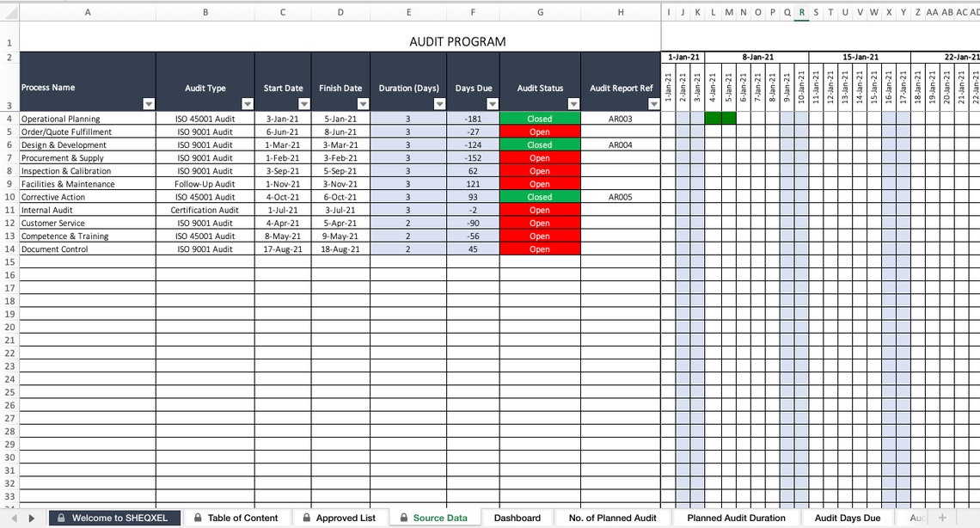The height and width of the screenshot is (528, 980).
Task: Select the cell containing AR004
Action: [621, 144]
